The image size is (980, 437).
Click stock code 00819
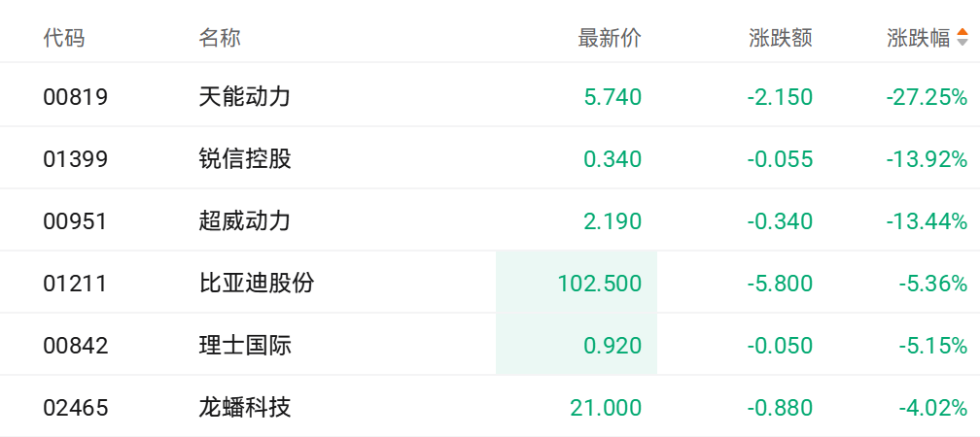(75, 97)
